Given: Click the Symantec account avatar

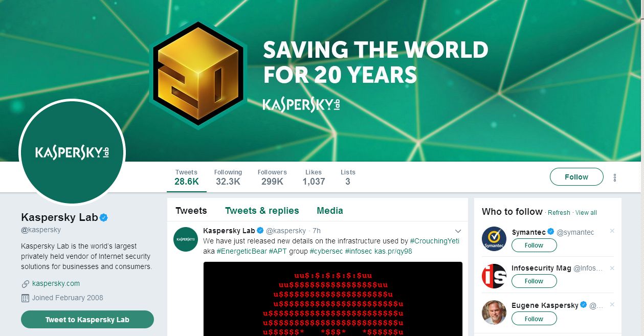Looking at the screenshot, I should pyautogui.click(x=494, y=239).
